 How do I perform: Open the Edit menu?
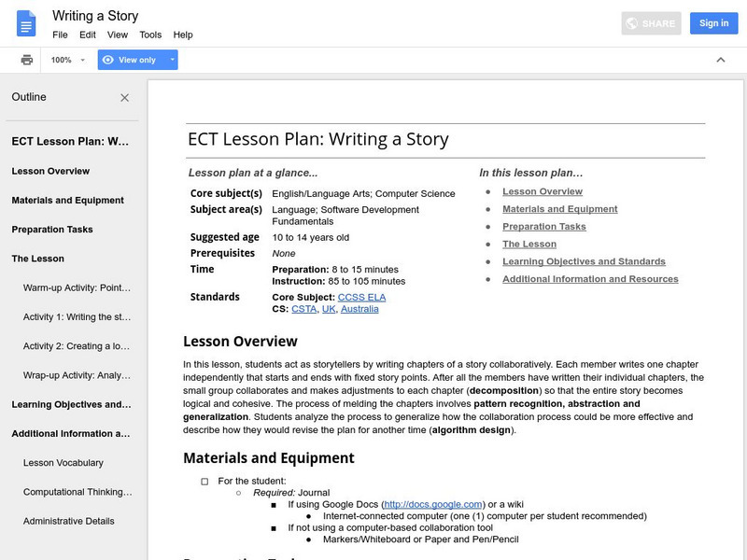[x=88, y=35]
